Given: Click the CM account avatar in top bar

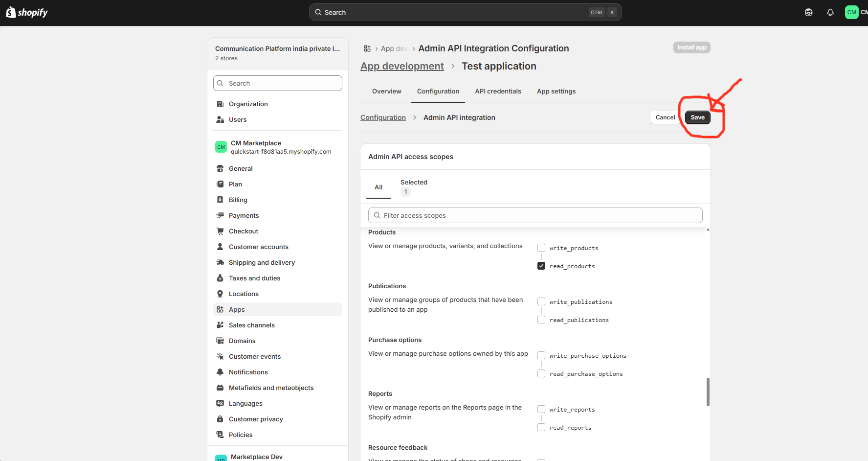Looking at the screenshot, I should click(852, 12).
